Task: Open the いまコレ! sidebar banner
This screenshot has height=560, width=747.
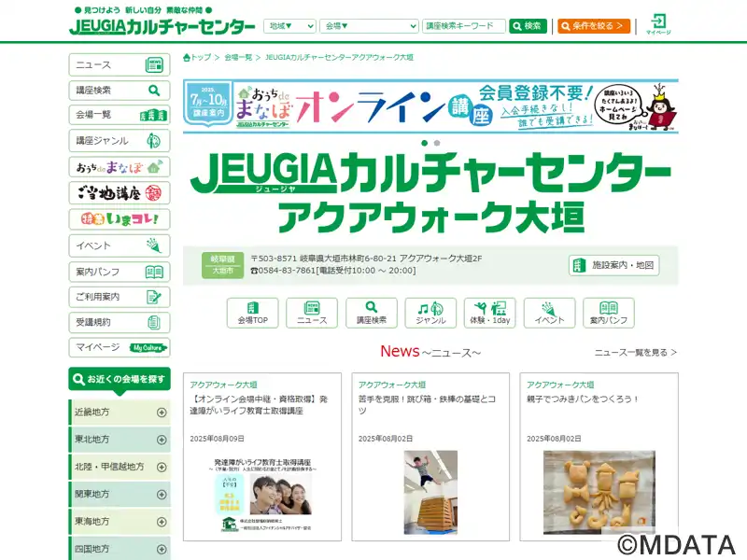Action: pos(120,219)
